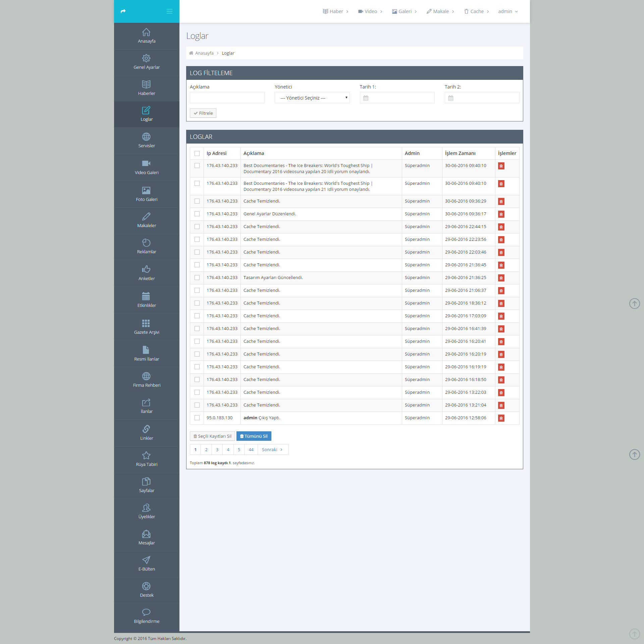Delete the admin Çıkış Yaptı log entry
Viewport: 644px width, 644px height.
[501, 418]
